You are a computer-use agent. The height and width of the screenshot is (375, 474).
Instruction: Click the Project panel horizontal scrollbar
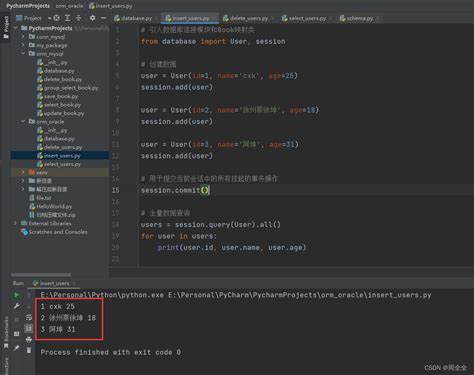click(x=41, y=275)
